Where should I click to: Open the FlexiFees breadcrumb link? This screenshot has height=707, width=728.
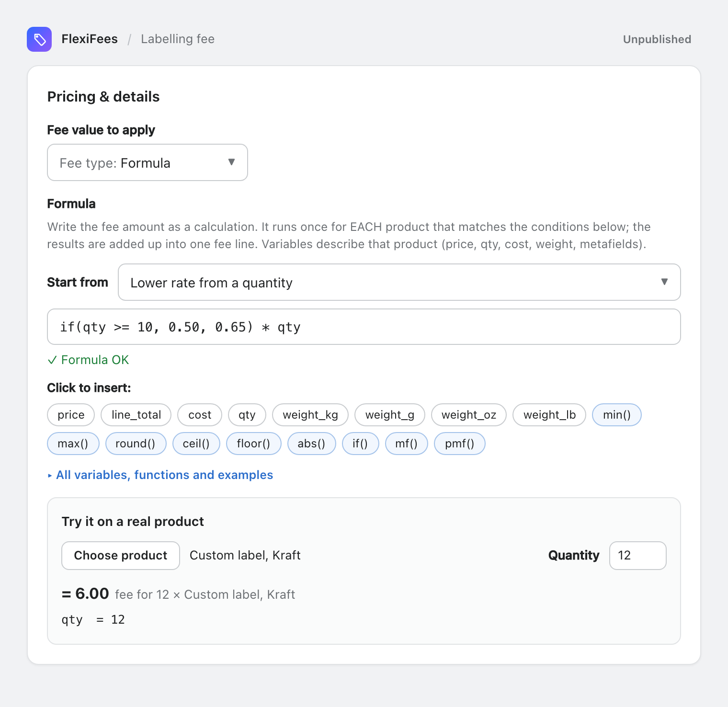pos(90,39)
